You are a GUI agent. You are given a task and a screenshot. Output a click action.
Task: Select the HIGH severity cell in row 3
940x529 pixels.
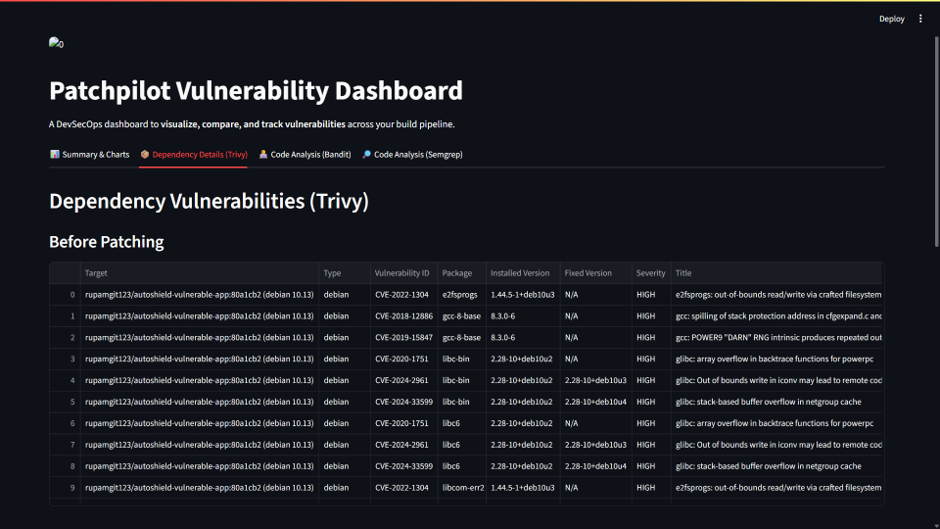pyautogui.click(x=651, y=359)
